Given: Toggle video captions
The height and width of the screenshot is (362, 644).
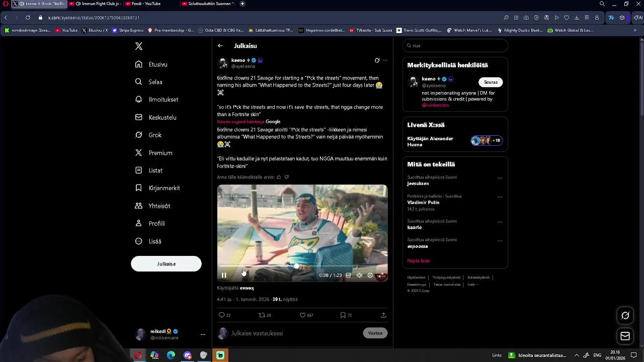Looking at the screenshot, I should 348,275.
